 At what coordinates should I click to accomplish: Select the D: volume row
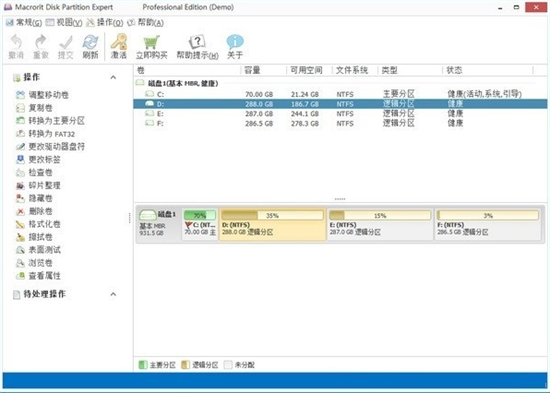click(x=340, y=104)
